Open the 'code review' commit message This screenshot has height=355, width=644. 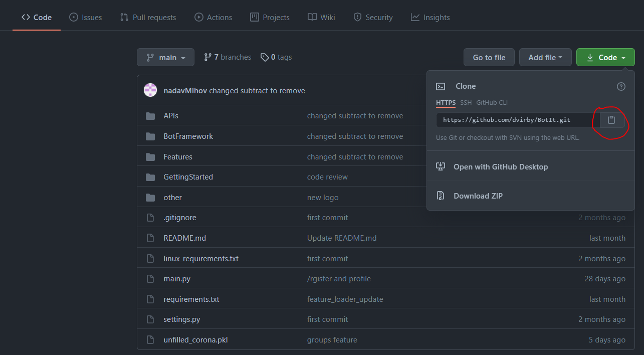click(327, 177)
